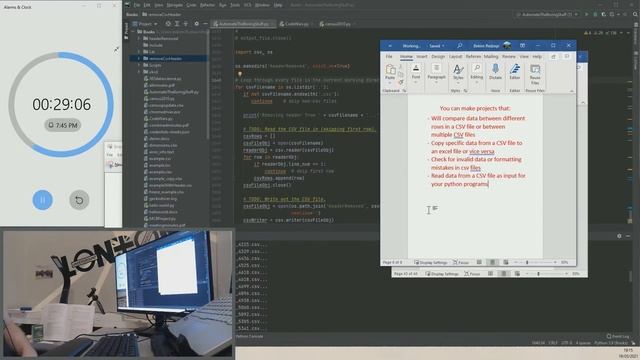640x360 pixels.
Task: Open the File tab in Word
Action: click(389, 56)
